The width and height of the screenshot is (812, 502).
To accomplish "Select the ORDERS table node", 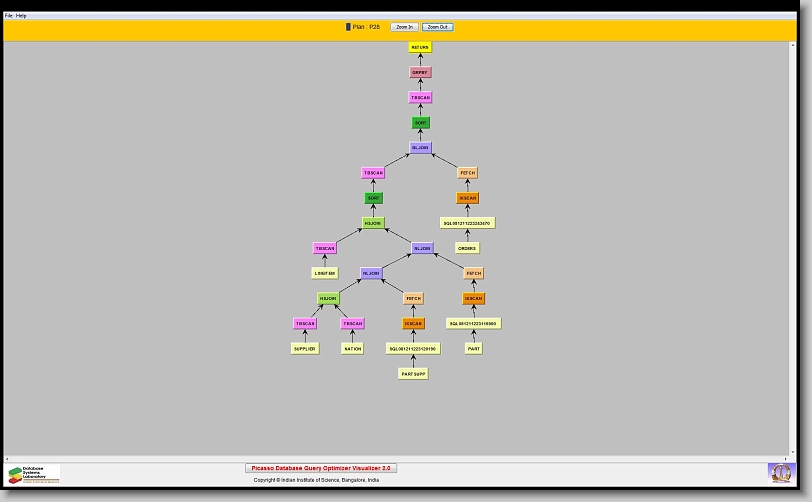I will coord(467,248).
